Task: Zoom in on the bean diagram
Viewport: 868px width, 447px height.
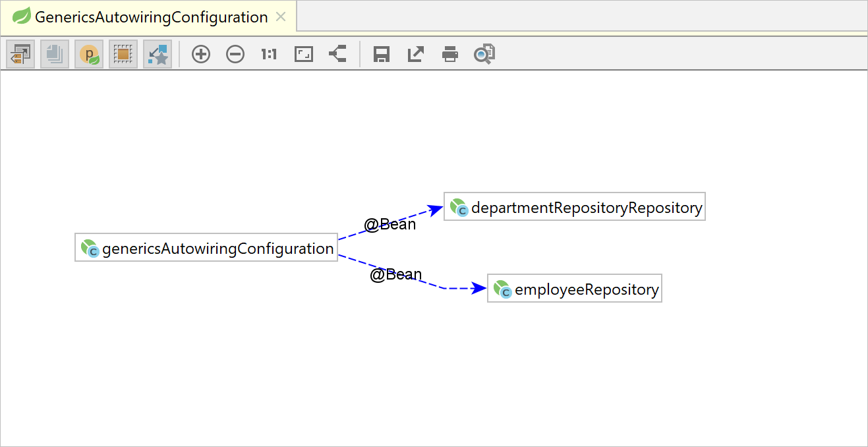Action: (201, 54)
